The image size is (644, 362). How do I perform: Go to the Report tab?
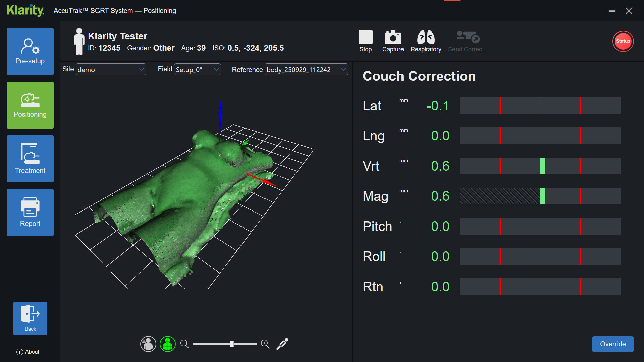click(30, 213)
